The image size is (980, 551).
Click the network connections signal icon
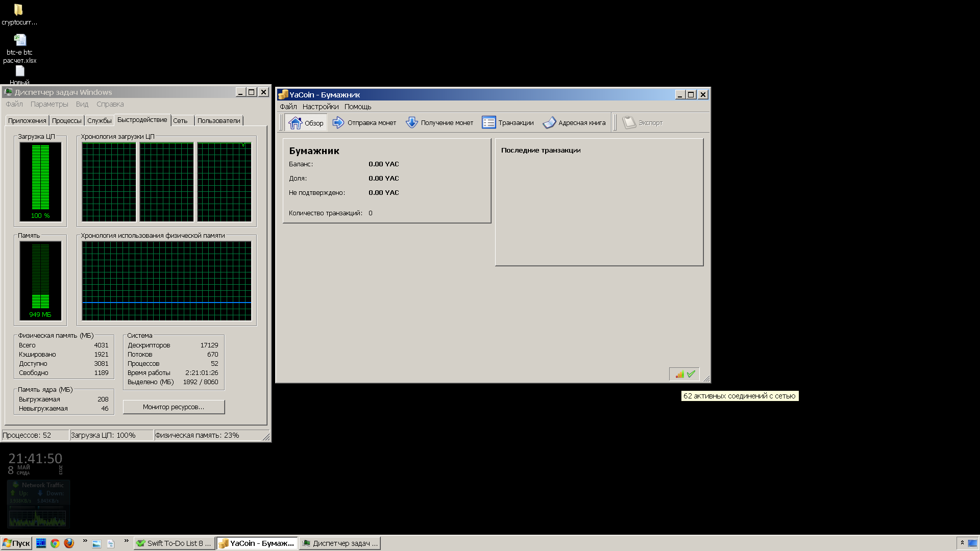tap(679, 374)
